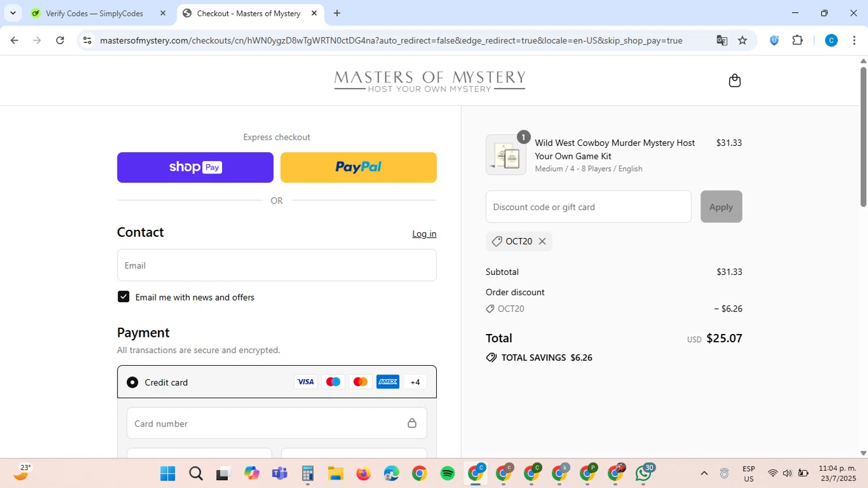Open Chrome's three-dot menu

point(854,41)
